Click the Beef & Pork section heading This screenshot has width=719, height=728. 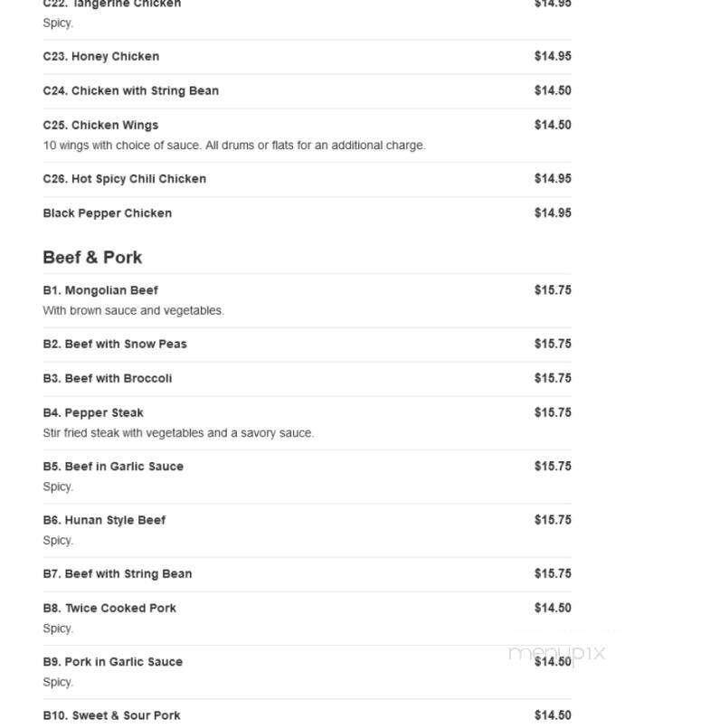92,258
